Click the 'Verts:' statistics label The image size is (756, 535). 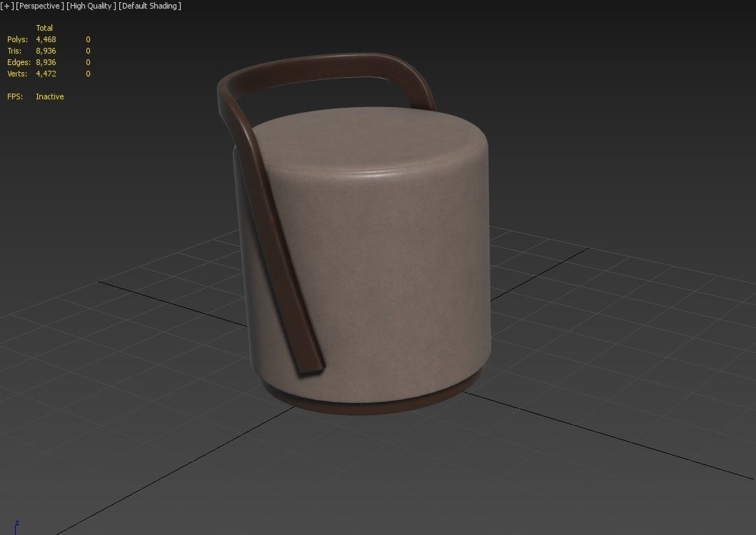point(17,74)
